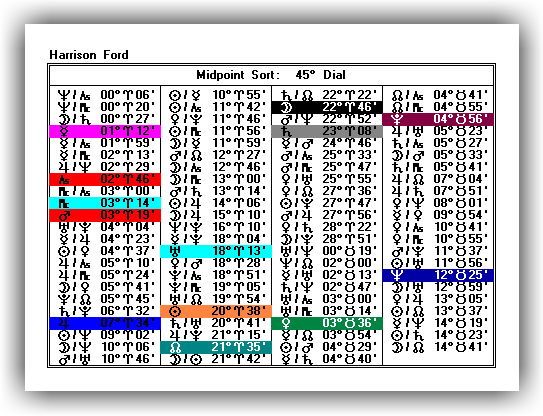Click Sun/Mars midpoint at 04° Taurus 29'
This screenshot has height=416, width=543.
[x=328, y=347]
